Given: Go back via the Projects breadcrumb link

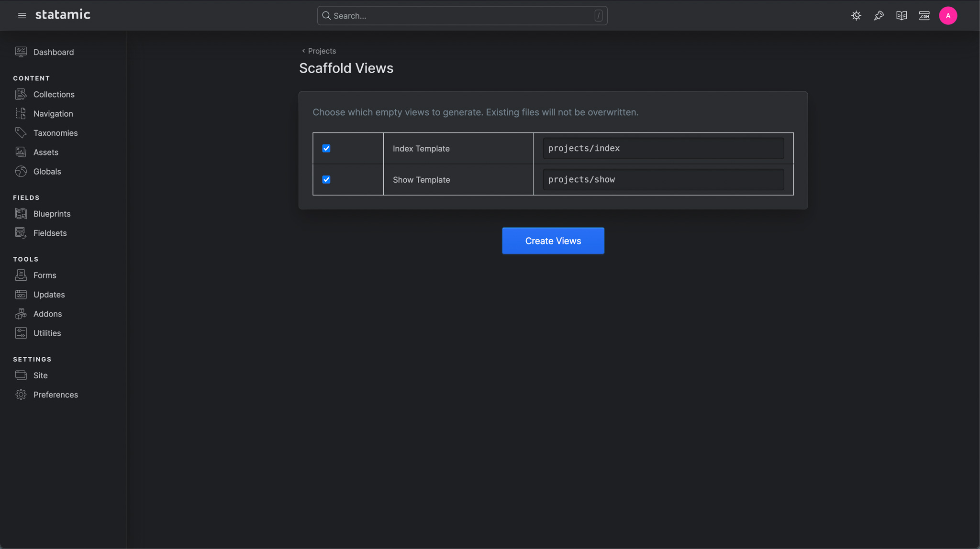Looking at the screenshot, I should click(319, 51).
